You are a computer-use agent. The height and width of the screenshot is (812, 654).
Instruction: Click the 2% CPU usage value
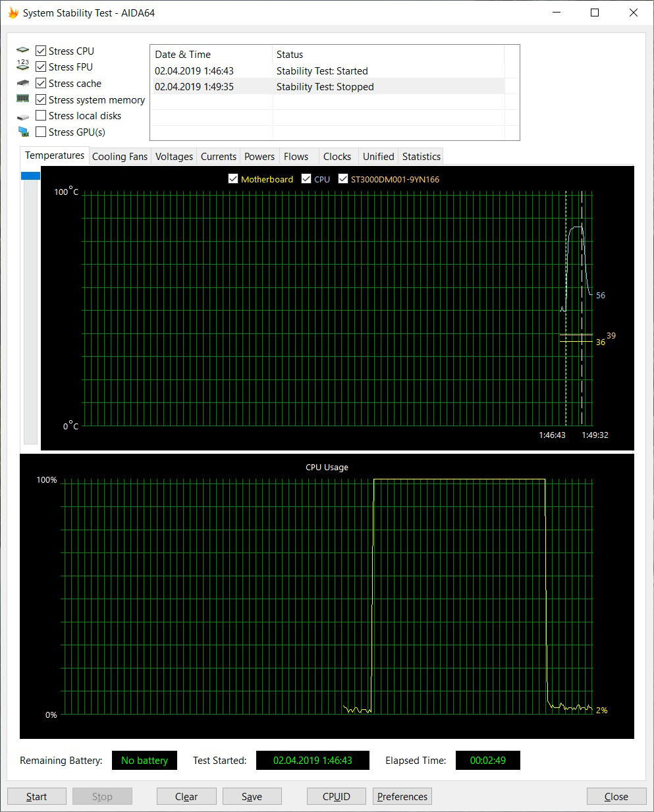coord(602,710)
